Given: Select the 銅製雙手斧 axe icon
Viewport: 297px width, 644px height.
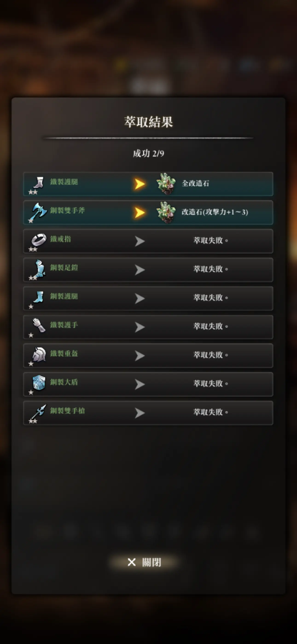Looking at the screenshot, I should coord(39,211).
